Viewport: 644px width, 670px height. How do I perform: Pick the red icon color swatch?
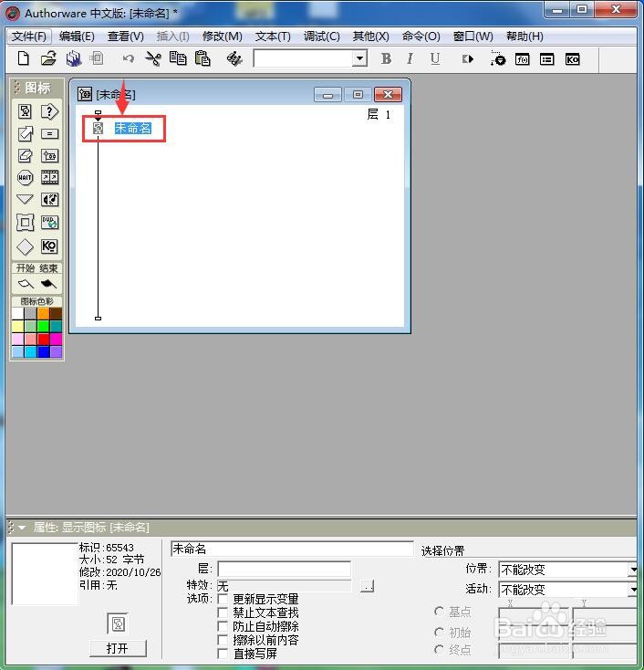point(43,340)
